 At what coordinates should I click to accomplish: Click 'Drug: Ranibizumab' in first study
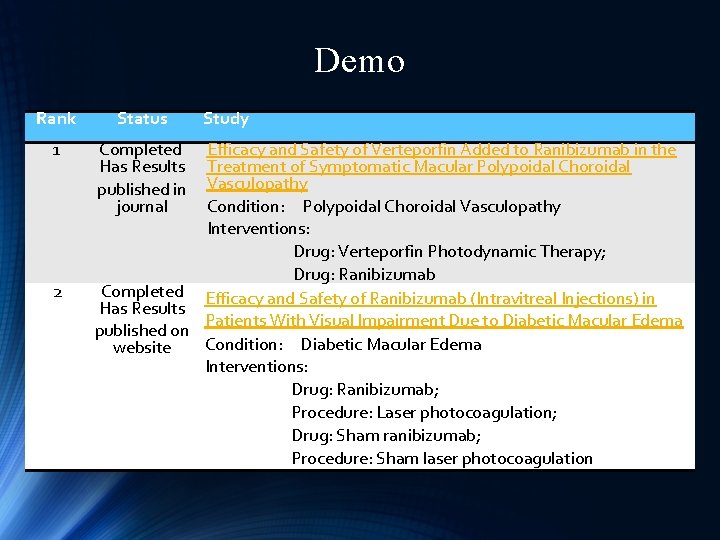pyautogui.click(x=365, y=275)
